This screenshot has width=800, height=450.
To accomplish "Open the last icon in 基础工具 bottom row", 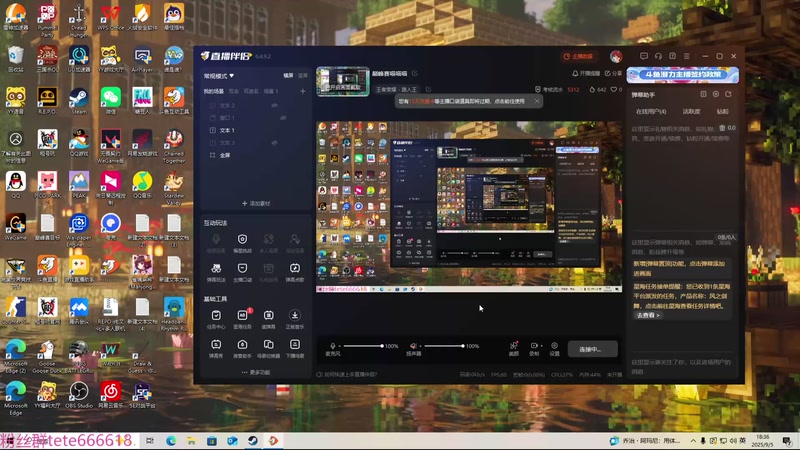I will pyautogui.click(x=295, y=345).
